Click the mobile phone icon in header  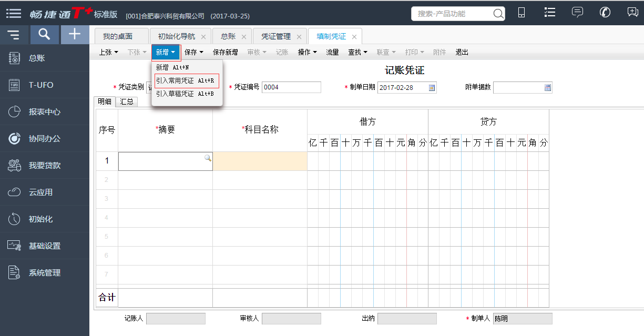coord(522,13)
